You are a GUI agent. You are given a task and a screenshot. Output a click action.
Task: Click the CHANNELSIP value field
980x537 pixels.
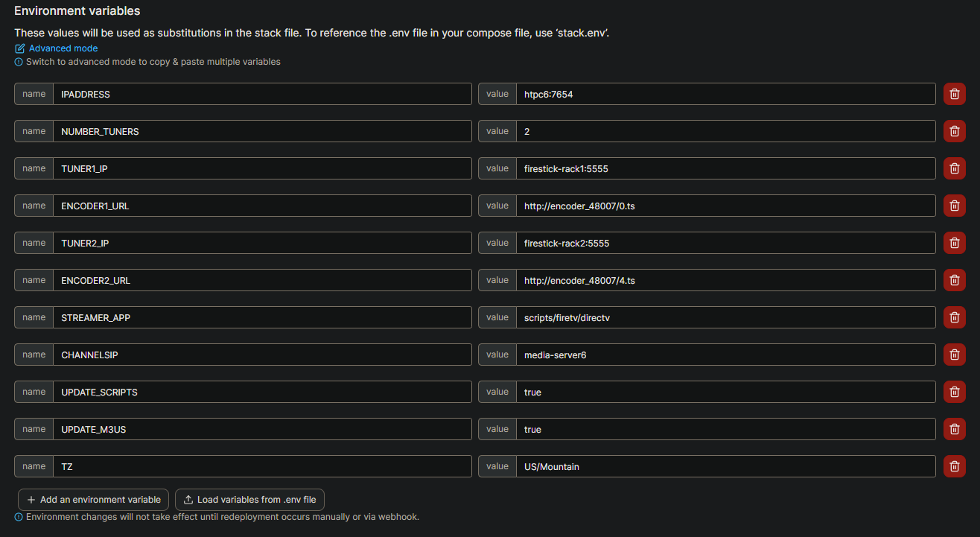(725, 355)
